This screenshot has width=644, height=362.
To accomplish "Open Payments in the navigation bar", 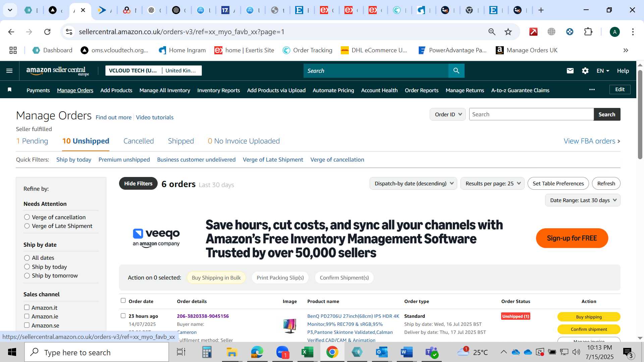I will tap(38, 90).
